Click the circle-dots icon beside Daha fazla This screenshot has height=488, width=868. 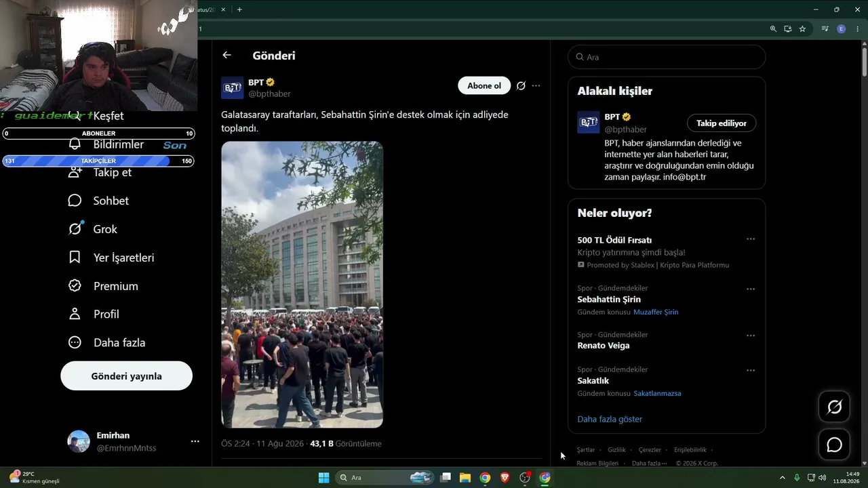click(75, 343)
